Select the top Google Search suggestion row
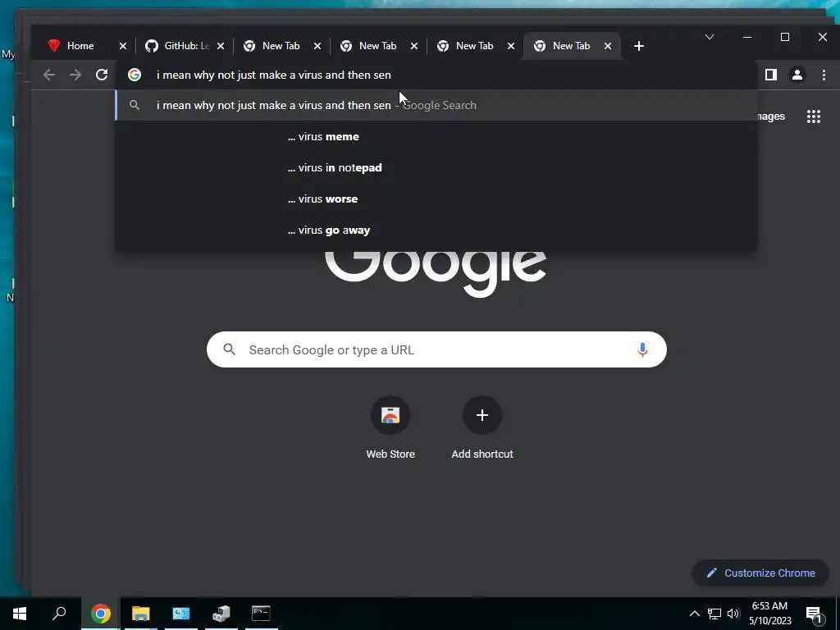The width and height of the screenshot is (840, 630). pos(436,106)
